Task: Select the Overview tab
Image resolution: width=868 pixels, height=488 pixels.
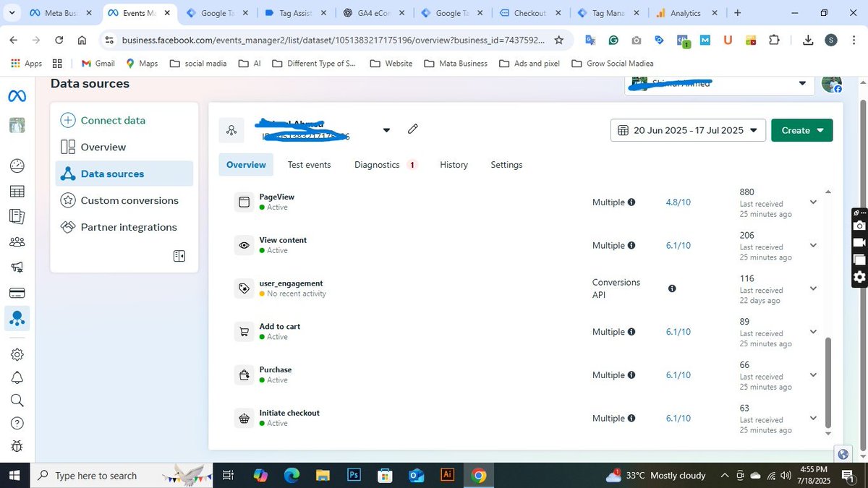Action: coord(246,165)
